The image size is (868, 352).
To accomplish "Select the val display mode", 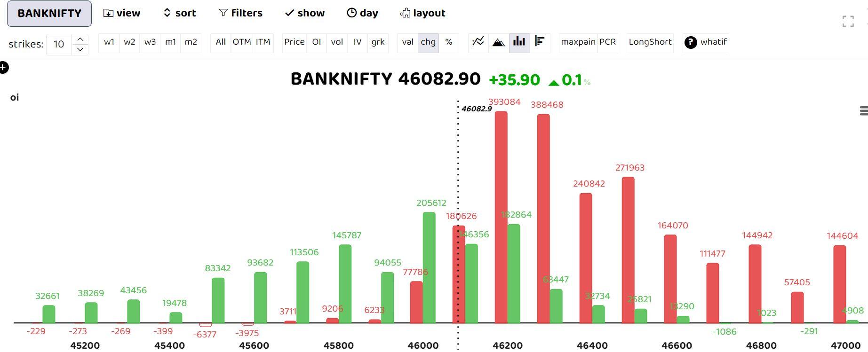I will point(408,42).
